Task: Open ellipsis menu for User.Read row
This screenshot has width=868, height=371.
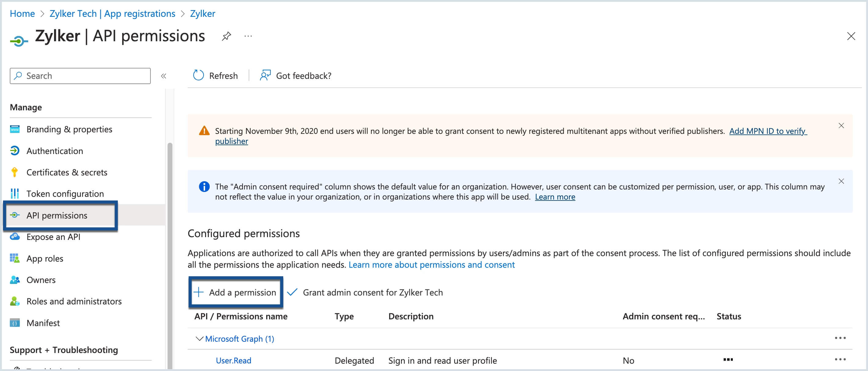Action: click(x=840, y=359)
